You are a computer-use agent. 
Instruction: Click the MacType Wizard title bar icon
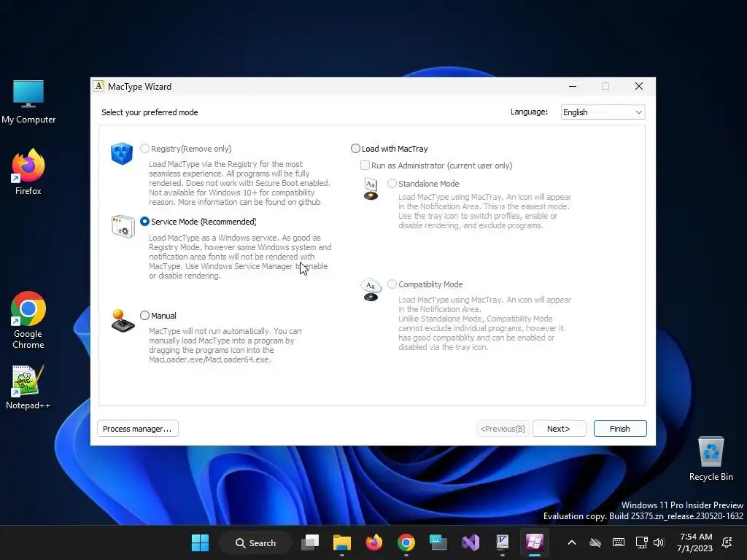point(98,86)
